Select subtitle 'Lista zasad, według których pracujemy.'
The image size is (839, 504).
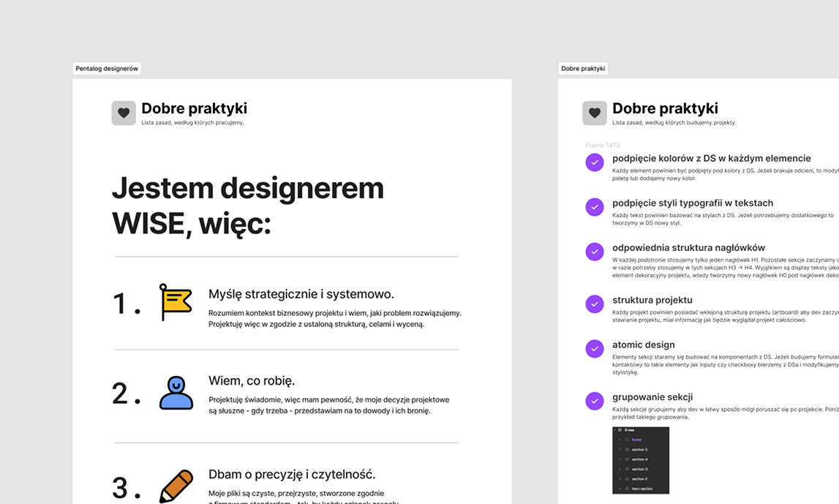click(192, 122)
